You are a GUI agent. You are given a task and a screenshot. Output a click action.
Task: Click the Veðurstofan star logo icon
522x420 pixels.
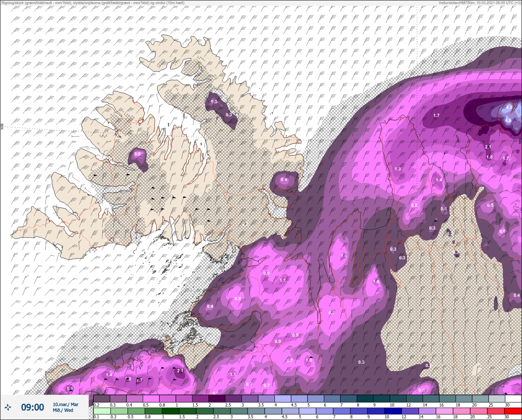click(8, 407)
